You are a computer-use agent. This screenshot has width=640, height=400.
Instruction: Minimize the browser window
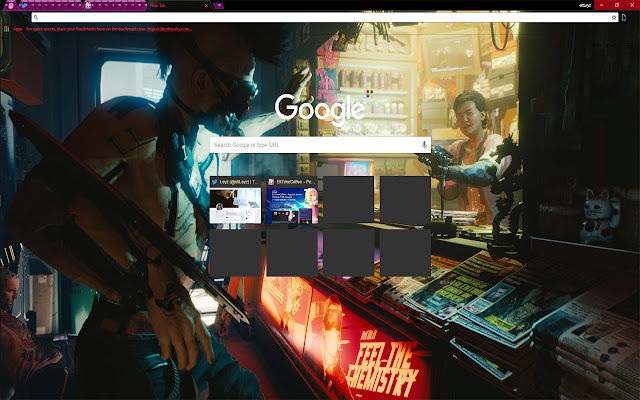point(602,5)
